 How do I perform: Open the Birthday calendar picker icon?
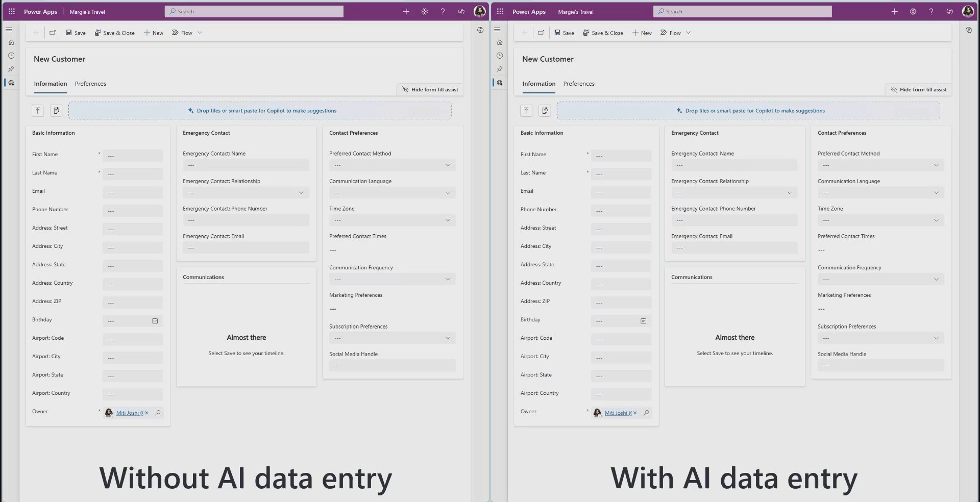pos(155,321)
